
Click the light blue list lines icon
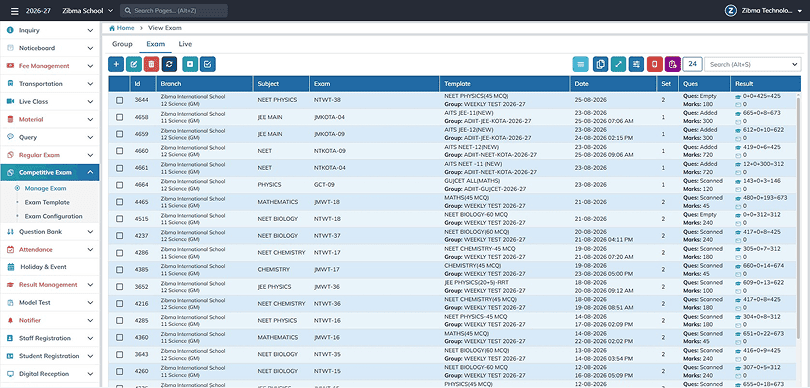tap(581, 64)
